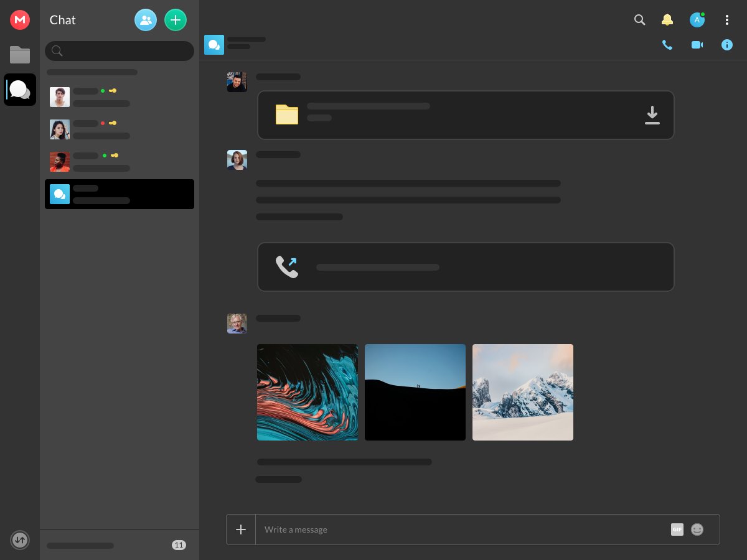Attach a file using the composer plus icon
Screen dimensions: 747x560
point(241,530)
